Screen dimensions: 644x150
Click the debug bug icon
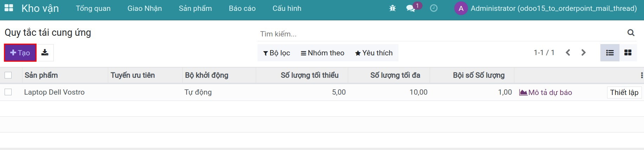(x=392, y=8)
